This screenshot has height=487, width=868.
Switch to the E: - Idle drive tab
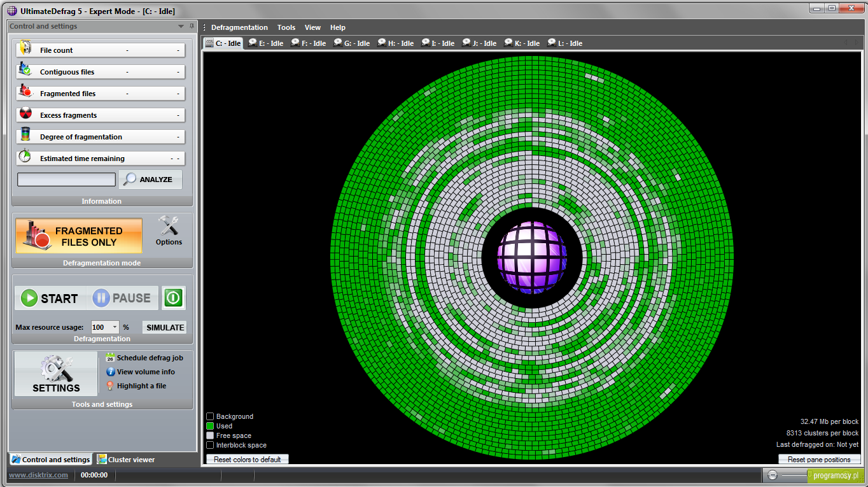(x=266, y=43)
